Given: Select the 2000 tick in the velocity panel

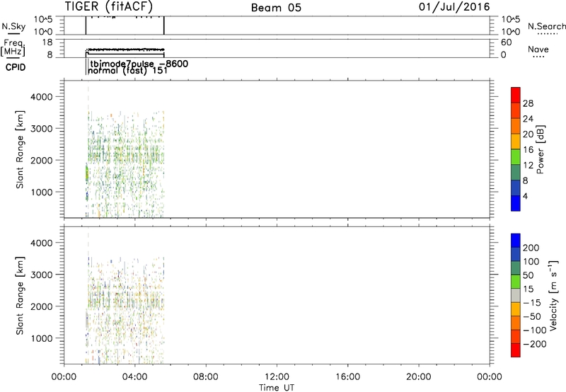Looking at the screenshot, I should [42, 306].
